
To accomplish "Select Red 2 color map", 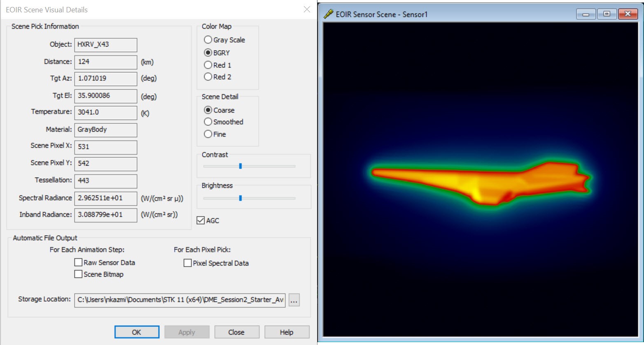I will coord(208,77).
